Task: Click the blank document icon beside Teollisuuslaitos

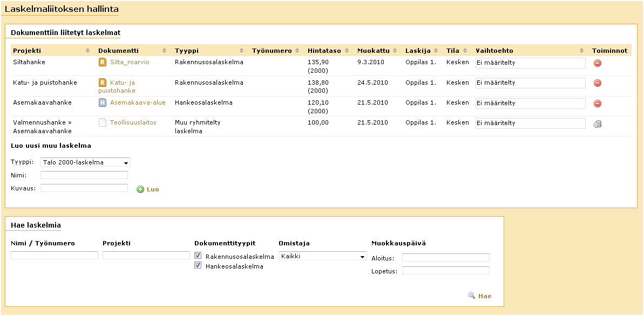Action: tap(103, 123)
